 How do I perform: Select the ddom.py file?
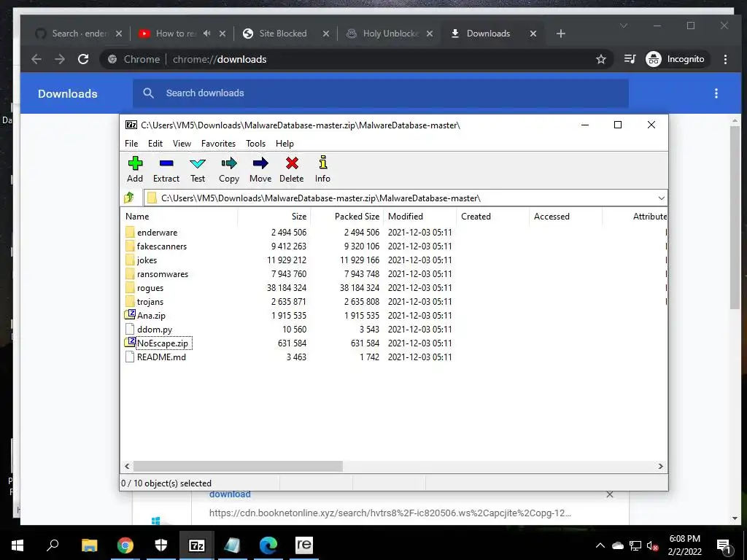tap(155, 329)
